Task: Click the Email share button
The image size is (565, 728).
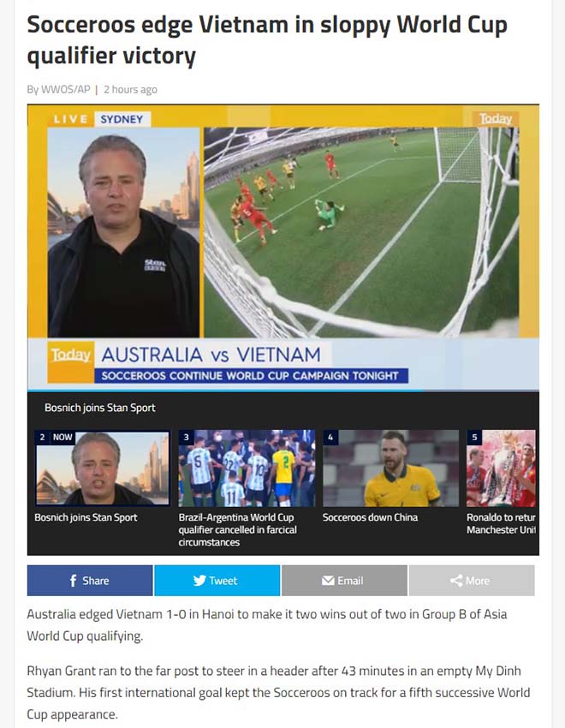Action: click(344, 581)
